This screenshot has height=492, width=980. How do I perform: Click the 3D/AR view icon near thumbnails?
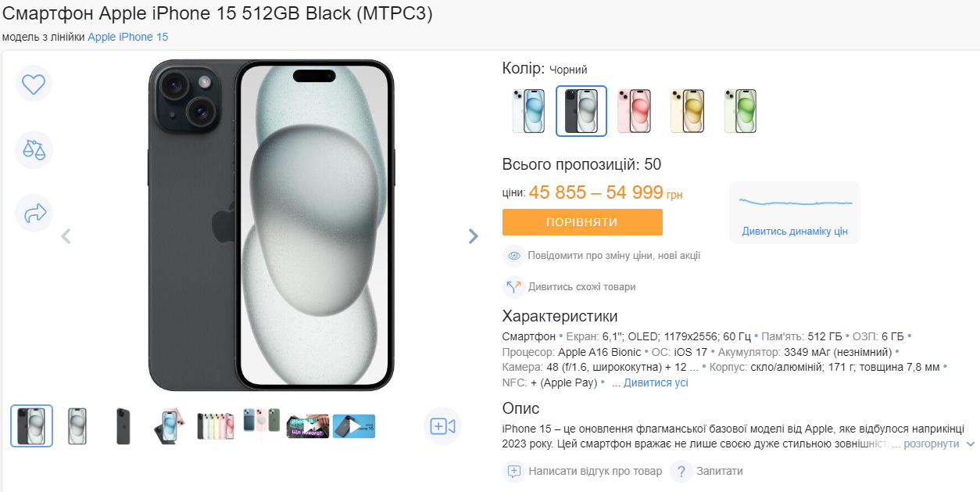[x=442, y=426]
